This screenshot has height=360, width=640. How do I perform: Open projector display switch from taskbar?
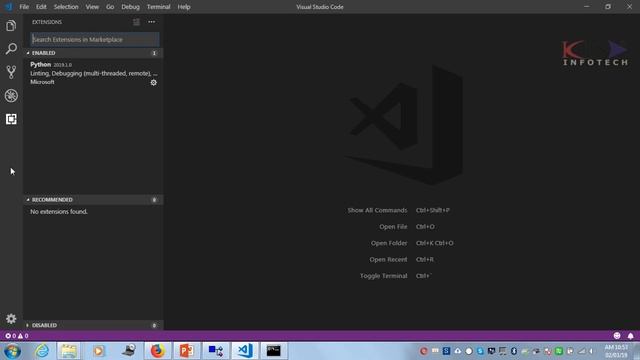216,351
